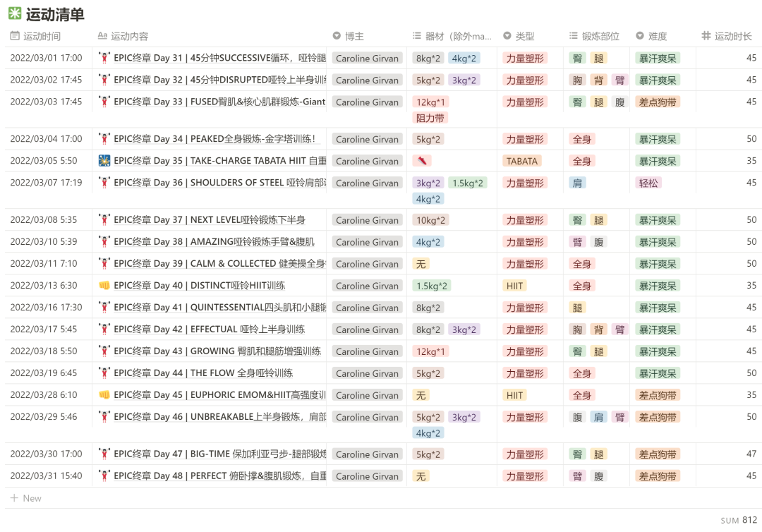This screenshot has width=762, height=532.
Task: Click the 1.5kg*2 tag in Day 36 row
Action: 468,183
